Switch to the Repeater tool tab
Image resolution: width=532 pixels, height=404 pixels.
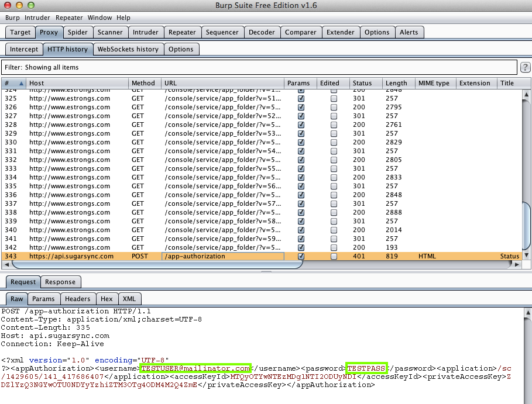pyautogui.click(x=182, y=32)
